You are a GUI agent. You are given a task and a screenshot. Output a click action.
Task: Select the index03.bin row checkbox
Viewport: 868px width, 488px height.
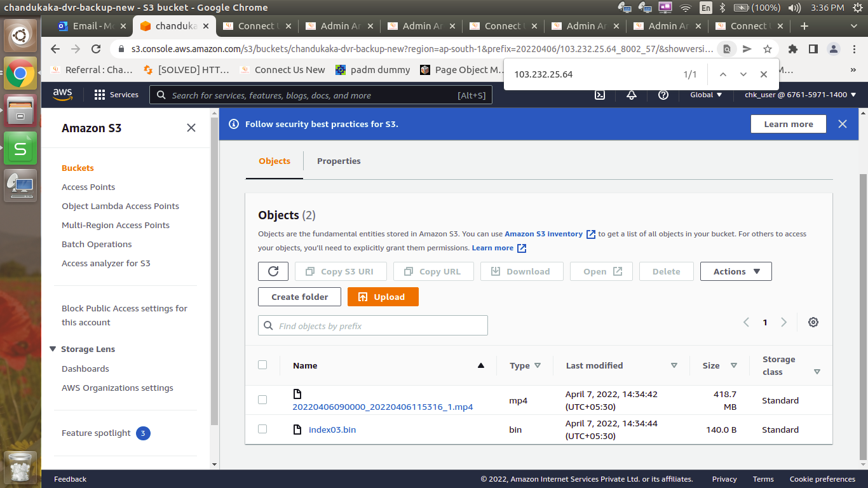(262, 429)
